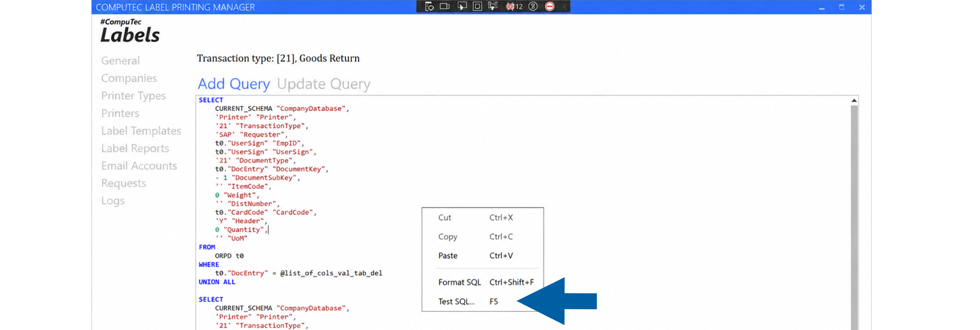Toggle the layout adorners square icon
The image size is (980, 330).
click(477, 6)
